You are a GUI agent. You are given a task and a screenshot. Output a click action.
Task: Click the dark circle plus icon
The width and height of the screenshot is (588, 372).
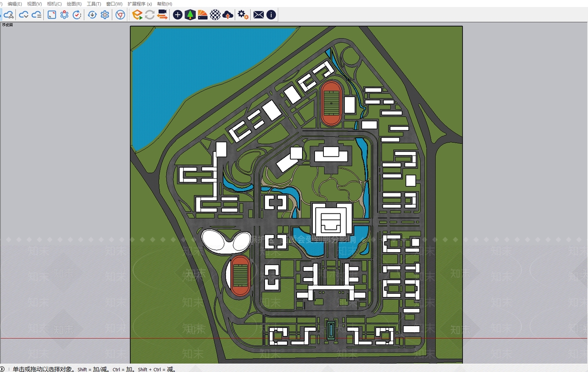click(x=178, y=15)
